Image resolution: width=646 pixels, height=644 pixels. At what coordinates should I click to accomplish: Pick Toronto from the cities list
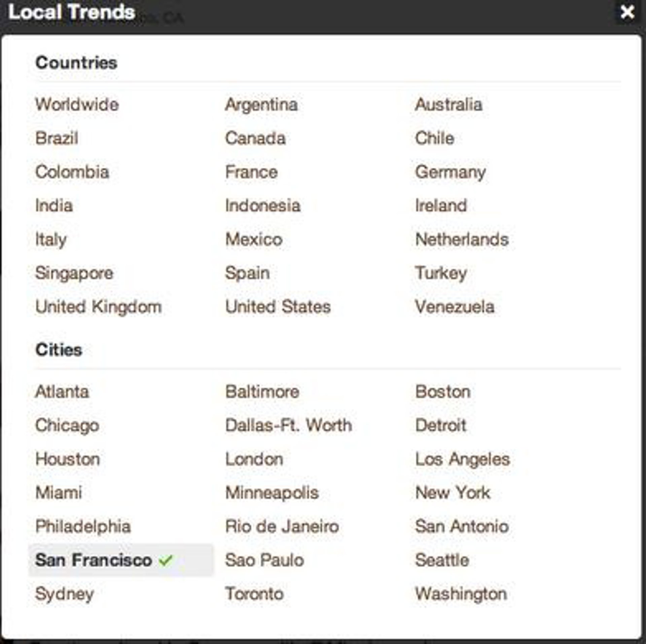click(x=254, y=594)
